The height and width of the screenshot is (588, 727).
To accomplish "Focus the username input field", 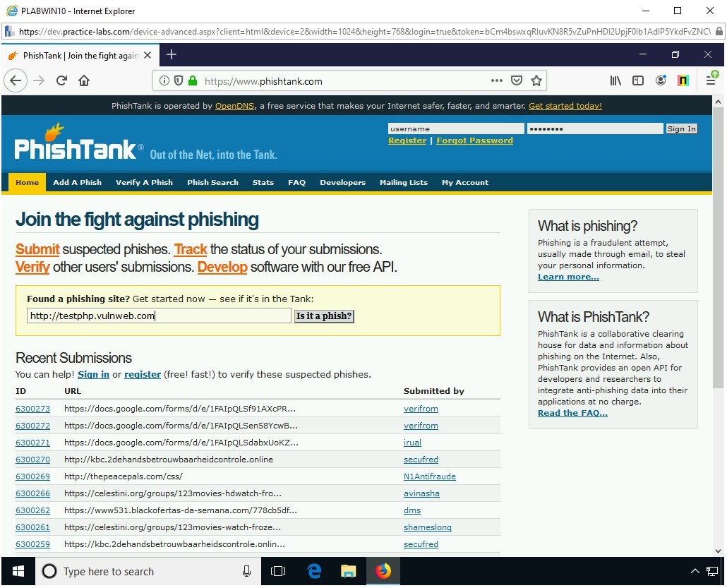I will [x=455, y=128].
